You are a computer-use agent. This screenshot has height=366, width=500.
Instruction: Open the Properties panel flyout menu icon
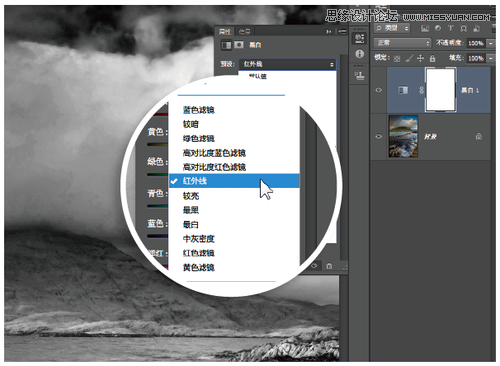coord(342,31)
